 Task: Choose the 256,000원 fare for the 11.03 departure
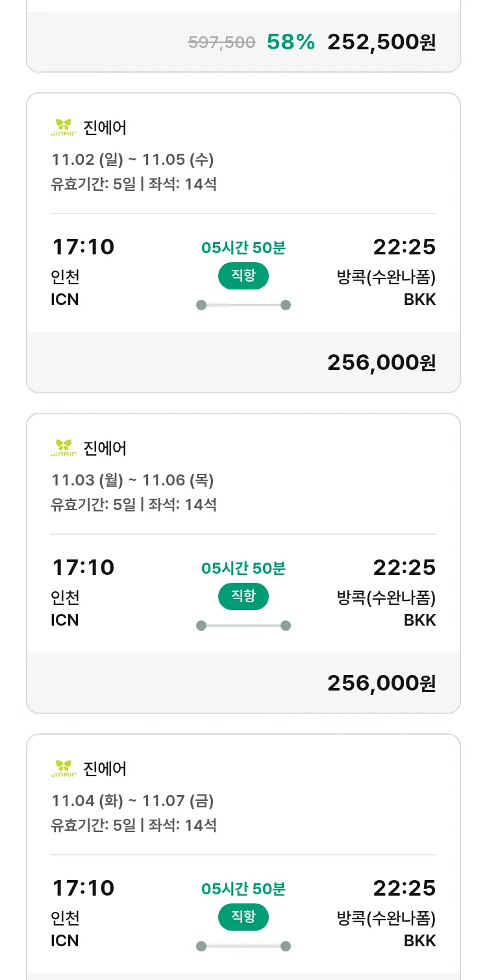[381, 683]
